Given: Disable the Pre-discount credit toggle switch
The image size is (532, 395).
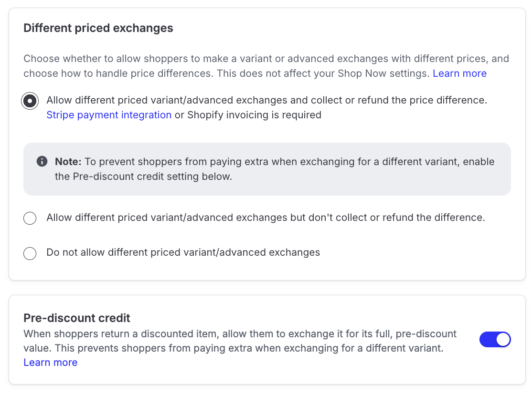Looking at the screenshot, I should click(x=495, y=340).
